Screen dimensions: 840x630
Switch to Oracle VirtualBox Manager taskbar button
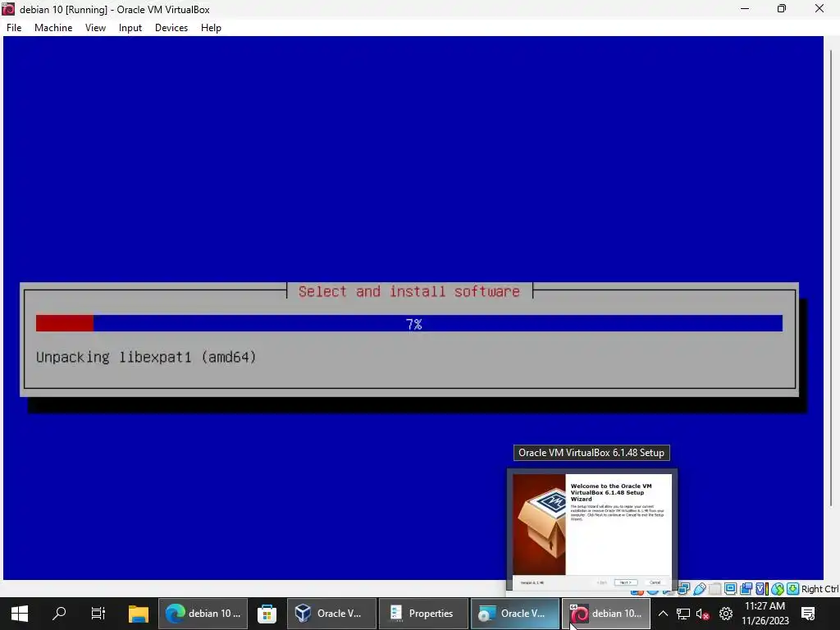331,614
